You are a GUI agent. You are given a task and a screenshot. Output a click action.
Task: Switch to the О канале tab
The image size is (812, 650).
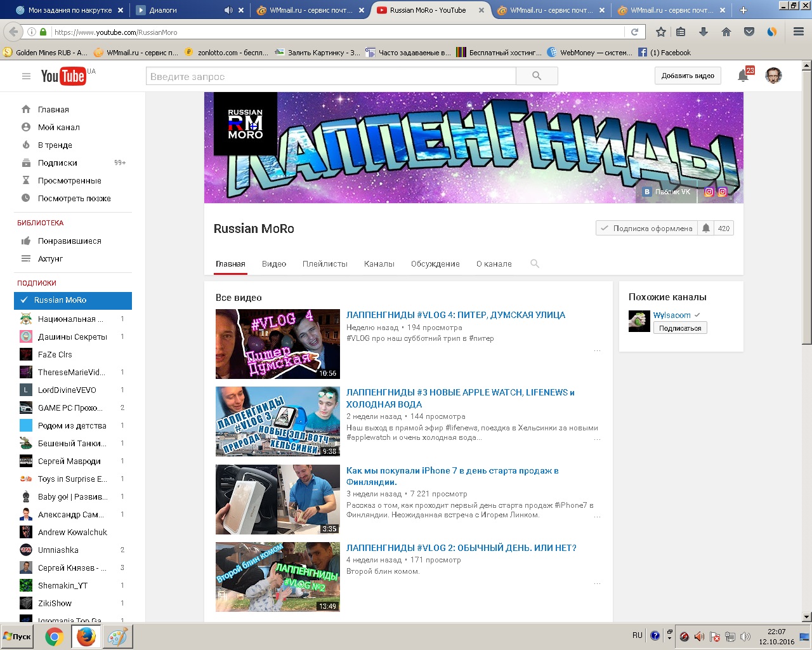[x=494, y=263]
